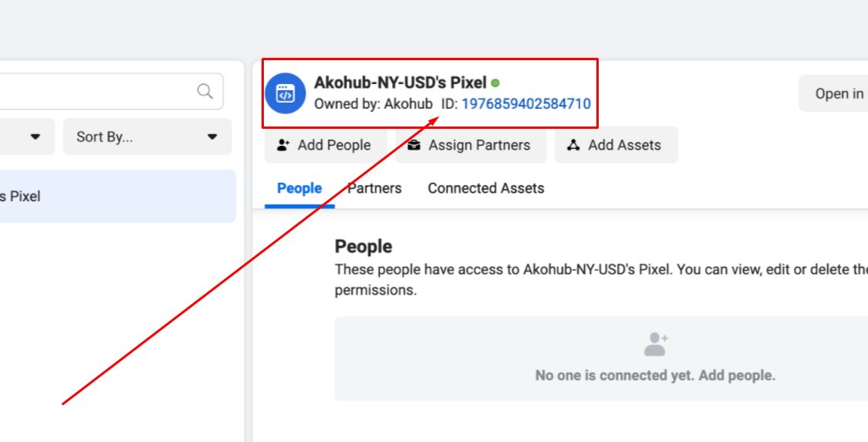Click the Assign Partners briefcase icon
Screen dimensions: 868x442
(414, 145)
